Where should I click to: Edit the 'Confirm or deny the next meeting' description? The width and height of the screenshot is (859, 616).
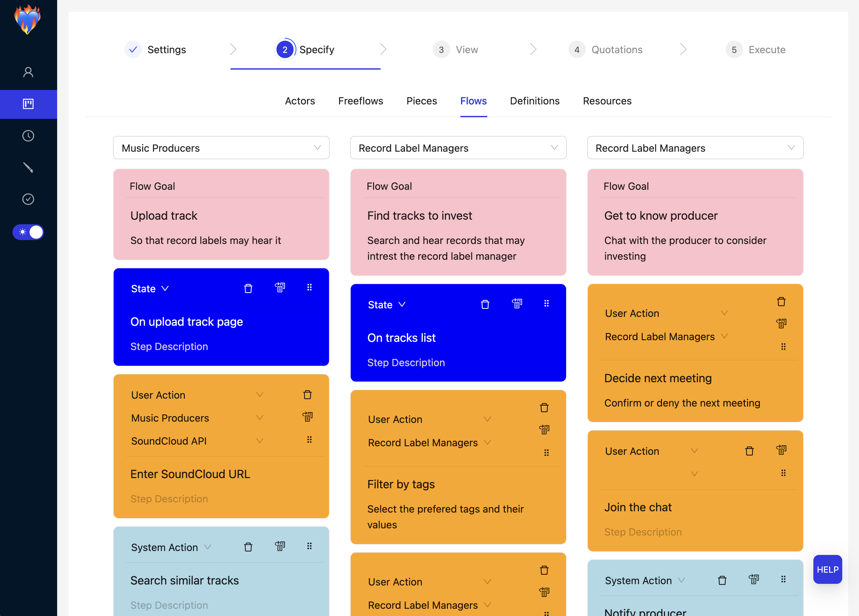tap(682, 403)
